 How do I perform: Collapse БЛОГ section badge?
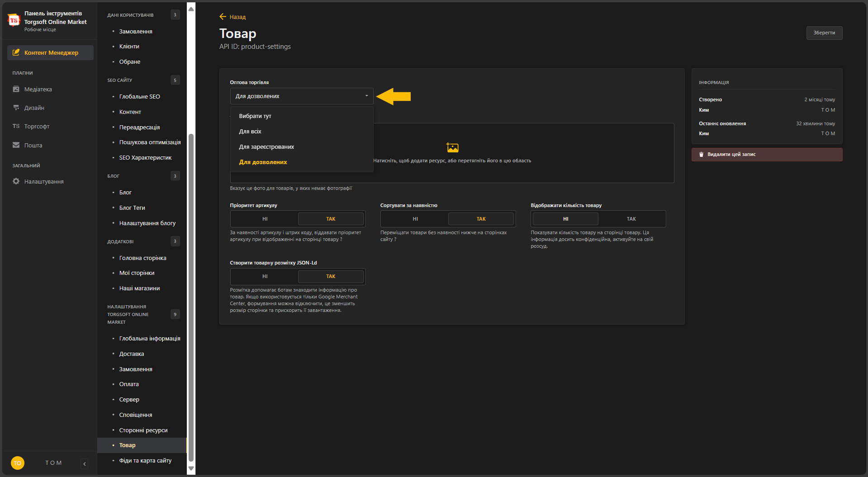click(x=175, y=176)
